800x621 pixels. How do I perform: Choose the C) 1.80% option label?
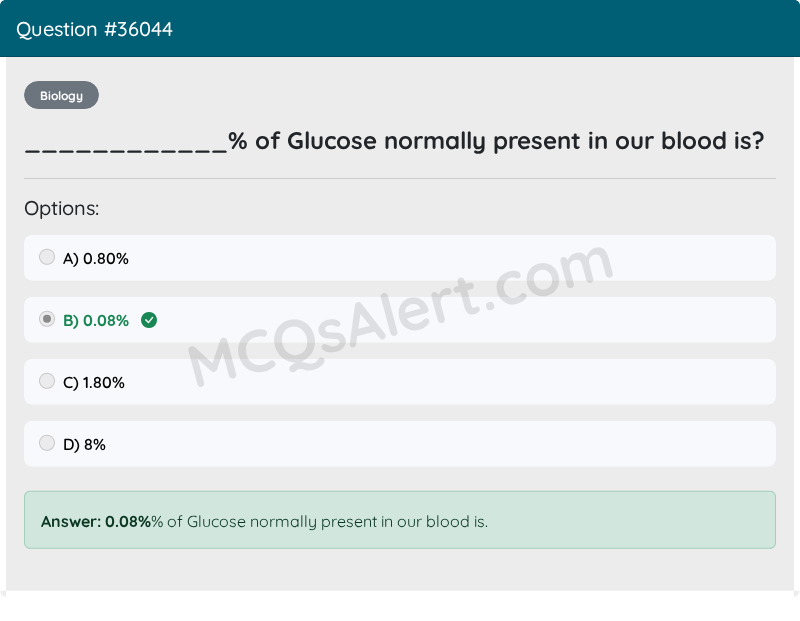pos(93,383)
